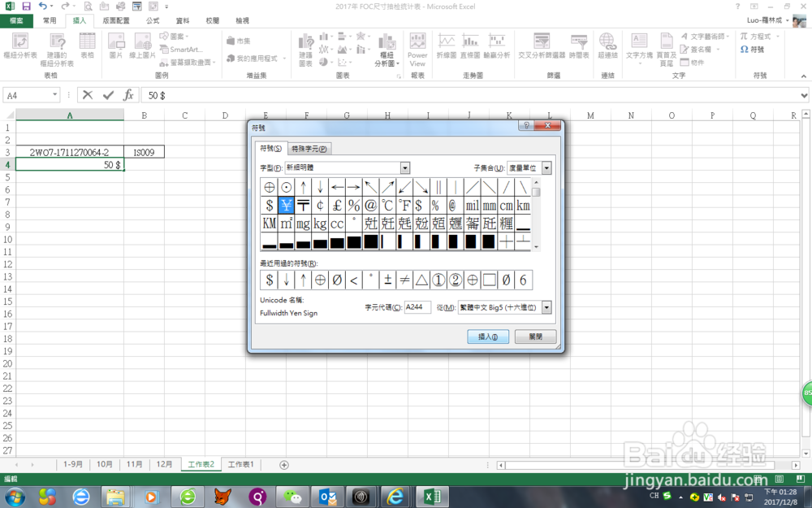Click the 樞紐分析表 PivotTable icon
The image size is (812, 508).
(x=20, y=46)
